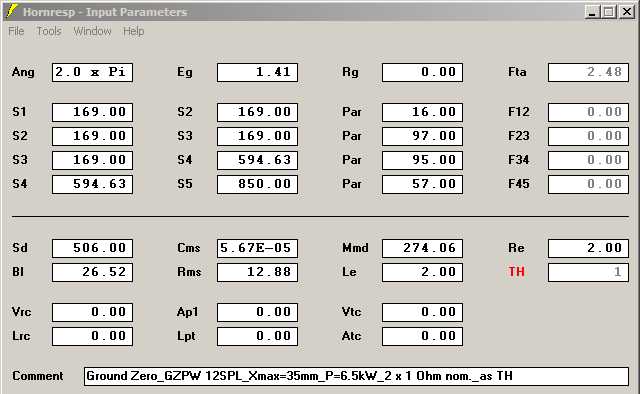640x394 pixels.
Task: Click the Sd label
Action: (x=20, y=248)
